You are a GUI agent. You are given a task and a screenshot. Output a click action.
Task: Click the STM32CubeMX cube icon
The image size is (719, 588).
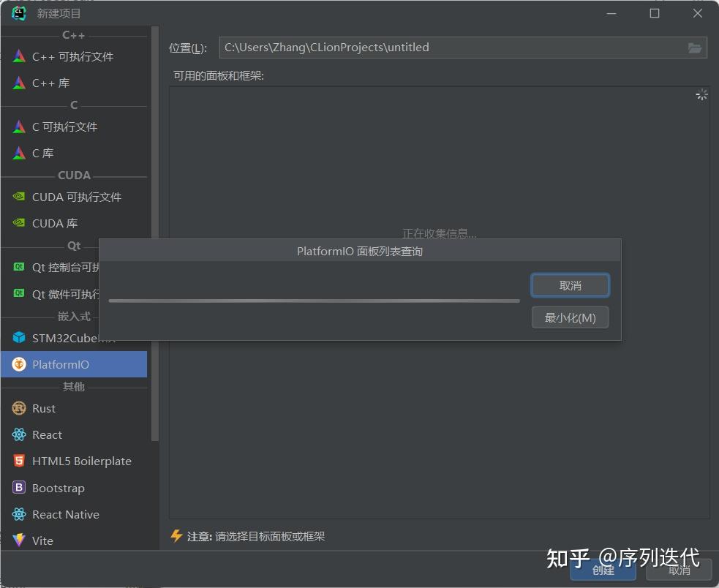click(19, 338)
